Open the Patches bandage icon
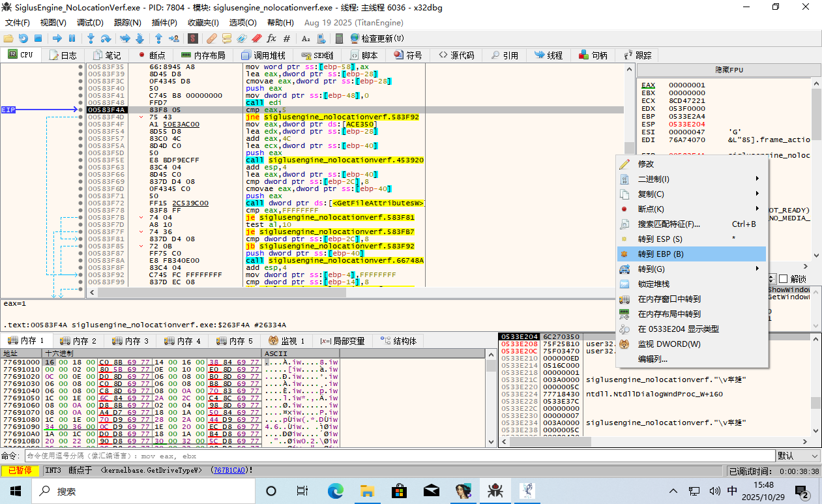The height and width of the screenshot is (504, 822). coord(212,38)
